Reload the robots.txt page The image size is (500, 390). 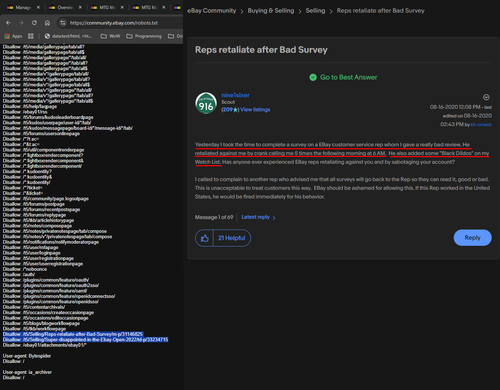point(34,23)
